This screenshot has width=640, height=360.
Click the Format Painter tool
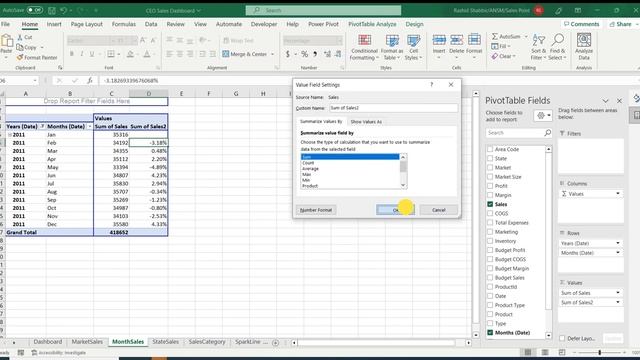pyautogui.click(x=37, y=58)
